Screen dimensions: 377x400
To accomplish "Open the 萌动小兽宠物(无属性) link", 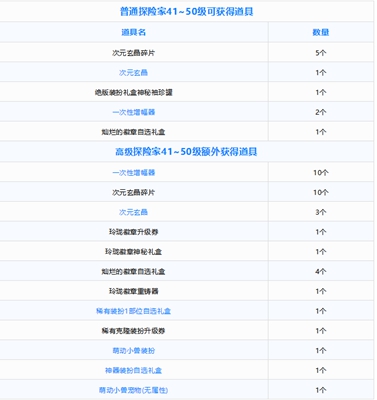I will (x=133, y=390).
